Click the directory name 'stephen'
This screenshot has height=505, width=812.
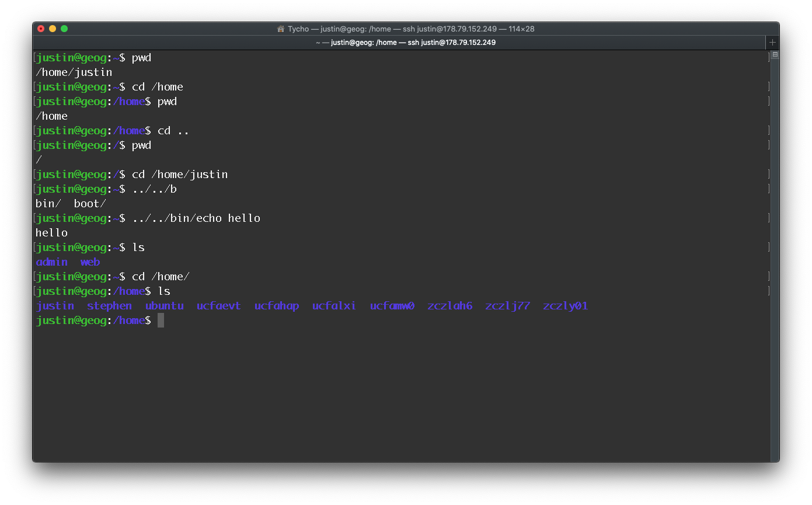(109, 306)
